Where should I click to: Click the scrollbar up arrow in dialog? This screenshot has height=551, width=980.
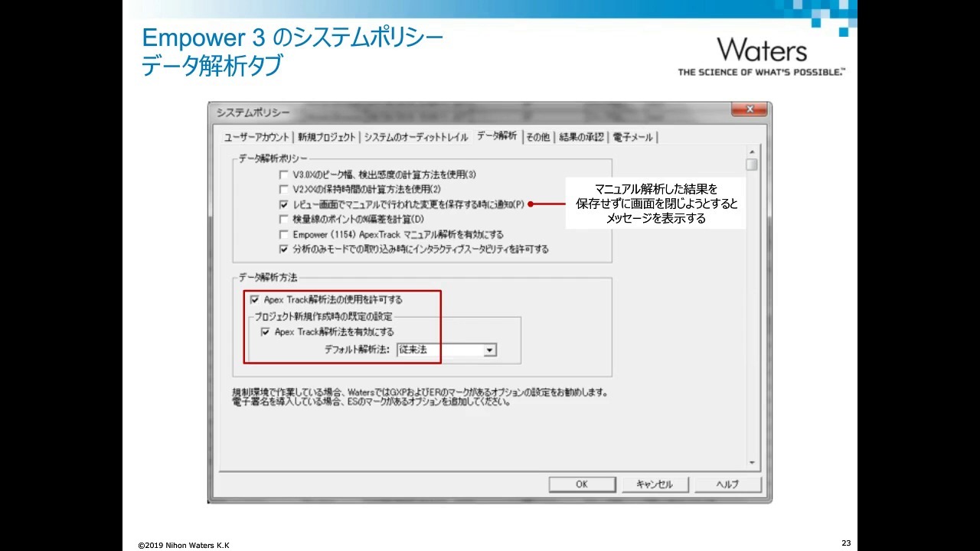click(x=752, y=152)
